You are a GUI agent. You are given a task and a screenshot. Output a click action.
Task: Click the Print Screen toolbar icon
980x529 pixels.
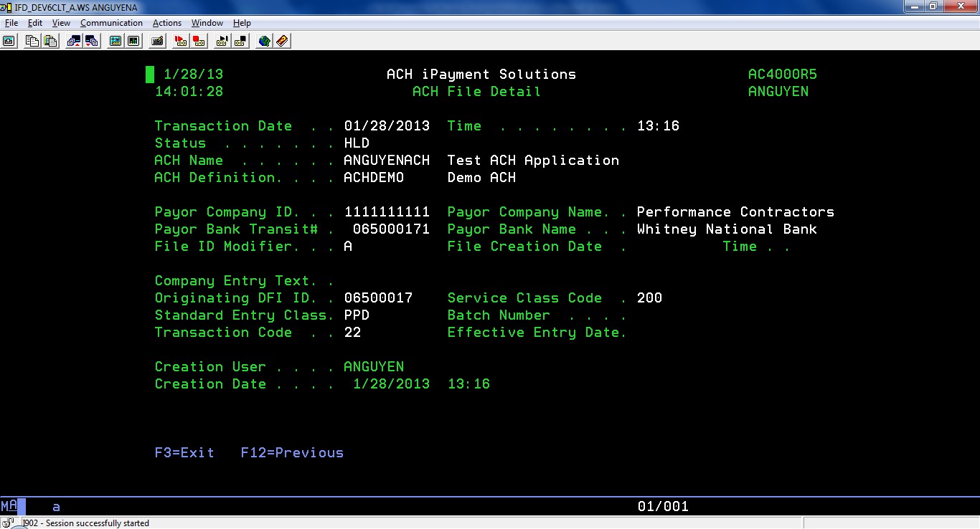[x=9, y=41]
